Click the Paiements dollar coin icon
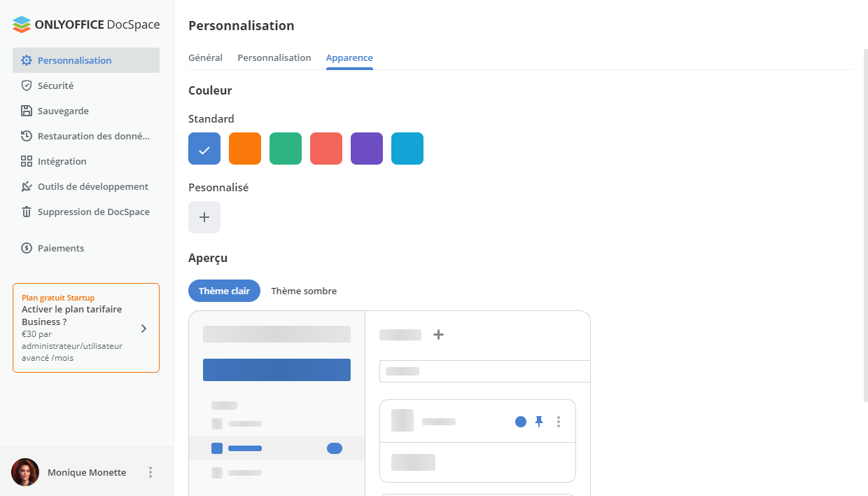 coord(27,248)
